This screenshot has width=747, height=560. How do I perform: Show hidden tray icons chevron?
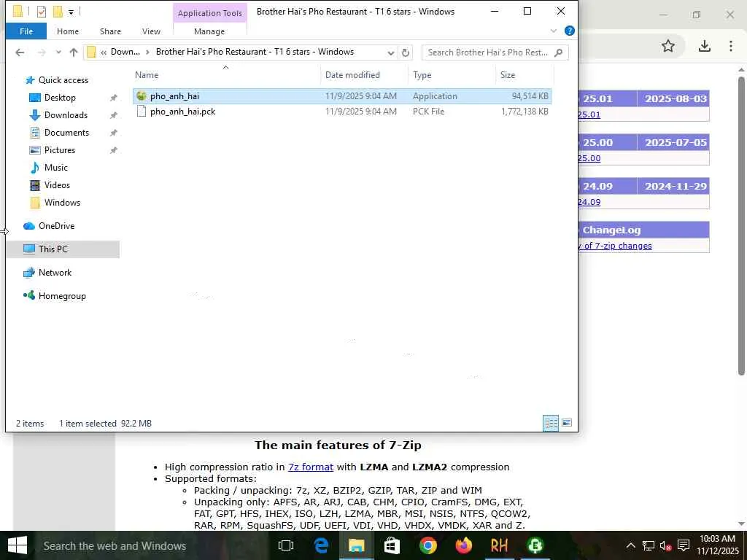point(630,545)
